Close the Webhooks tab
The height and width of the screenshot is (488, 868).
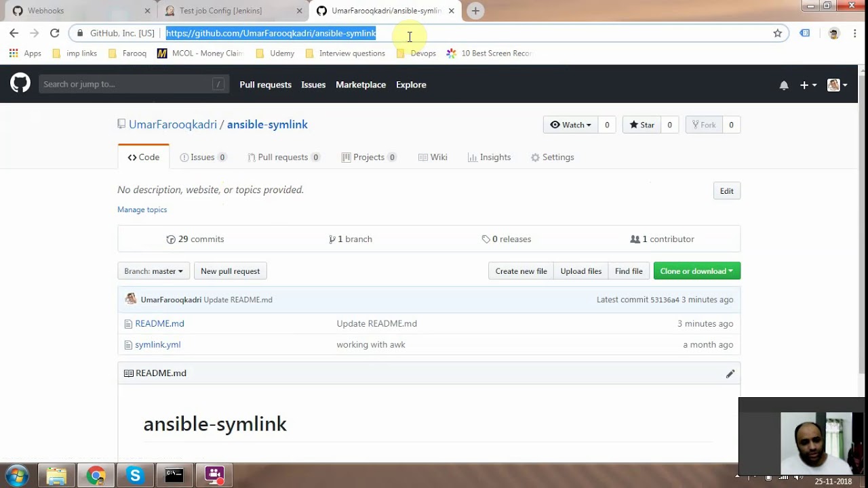(148, 11)
